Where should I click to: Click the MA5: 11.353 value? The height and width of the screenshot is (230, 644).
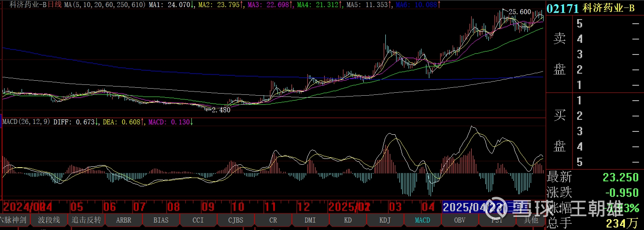370,5
